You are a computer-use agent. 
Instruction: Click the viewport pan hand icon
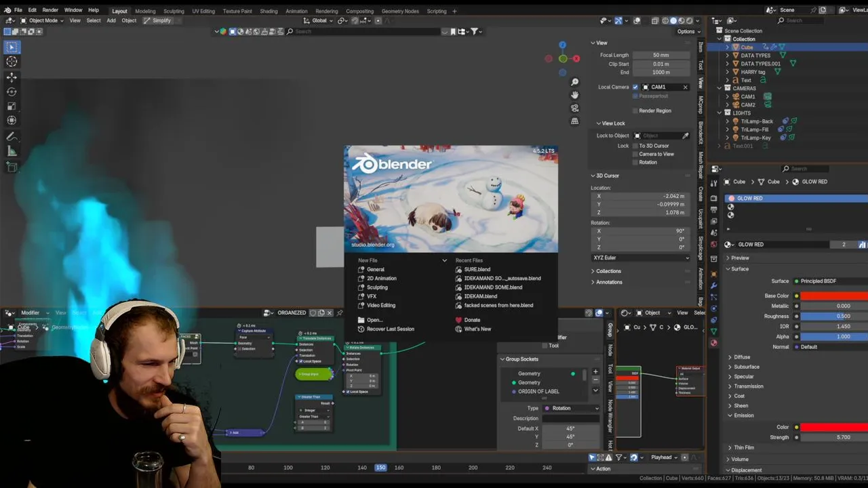coord(574,95)
